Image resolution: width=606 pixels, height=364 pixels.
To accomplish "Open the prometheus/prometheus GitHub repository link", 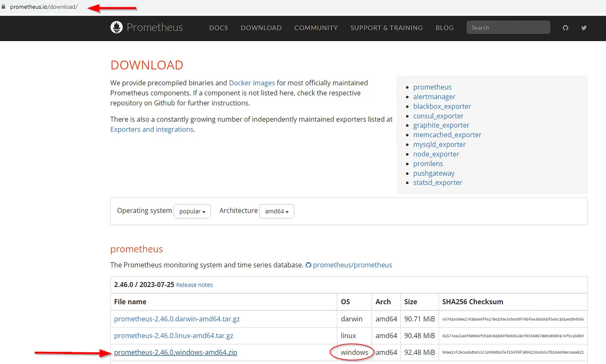I will (352, 265).
